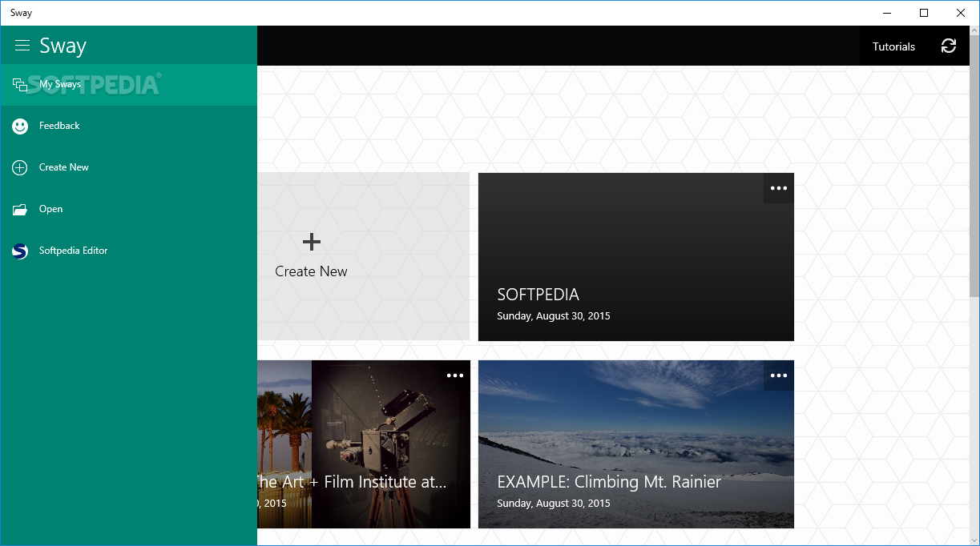Click the scrollbar down arrow
The width and height of the screenshot is (980, 546).
(974, 540)
